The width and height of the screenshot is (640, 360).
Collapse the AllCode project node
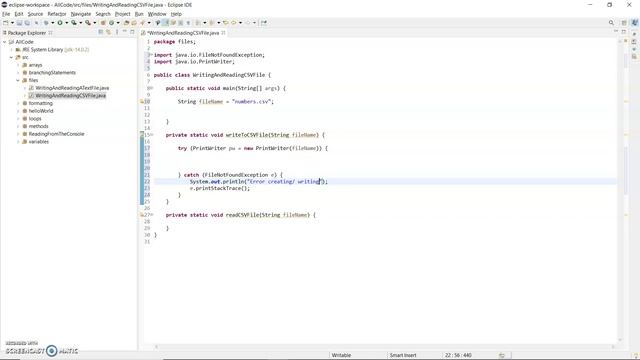click(x=4, y=42)
